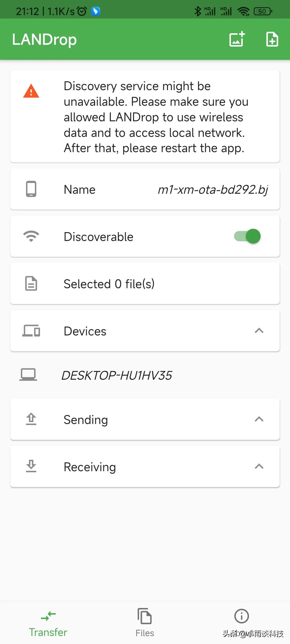Edit device name m1-xm-ota-bd292.bj

point(213,190)
